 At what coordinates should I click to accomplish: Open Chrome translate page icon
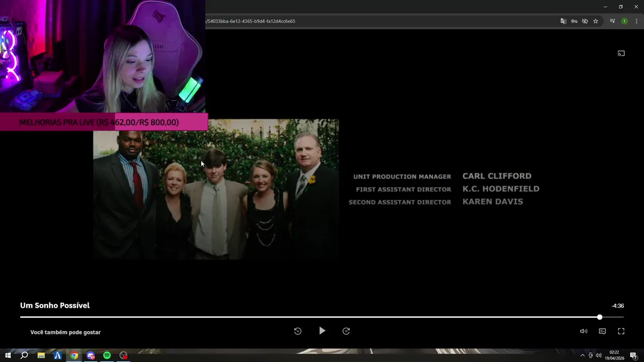(563, 21)
